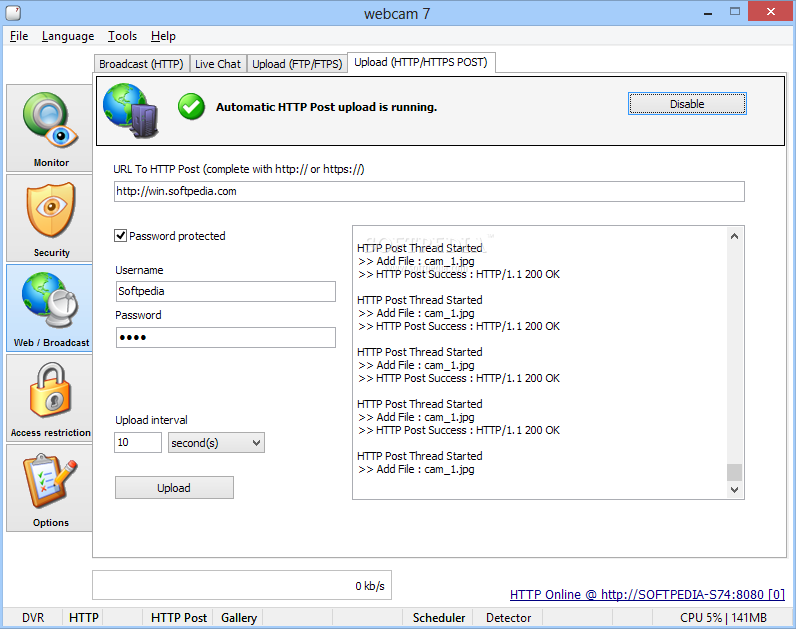The width and height of the screenshot is (796, 629).
Task: Switch to the Live Chat tab
Action: [x=218, y=64]
